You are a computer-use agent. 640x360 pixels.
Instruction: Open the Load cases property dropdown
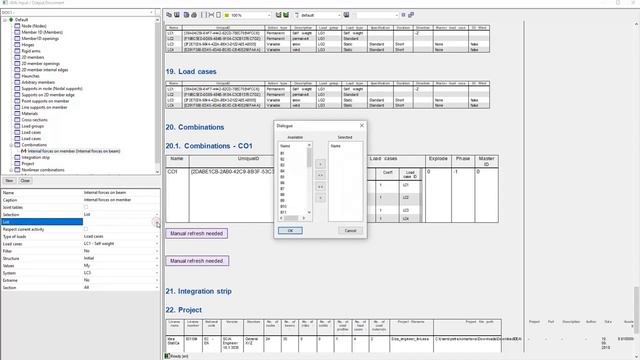click(x=157, y=244)
